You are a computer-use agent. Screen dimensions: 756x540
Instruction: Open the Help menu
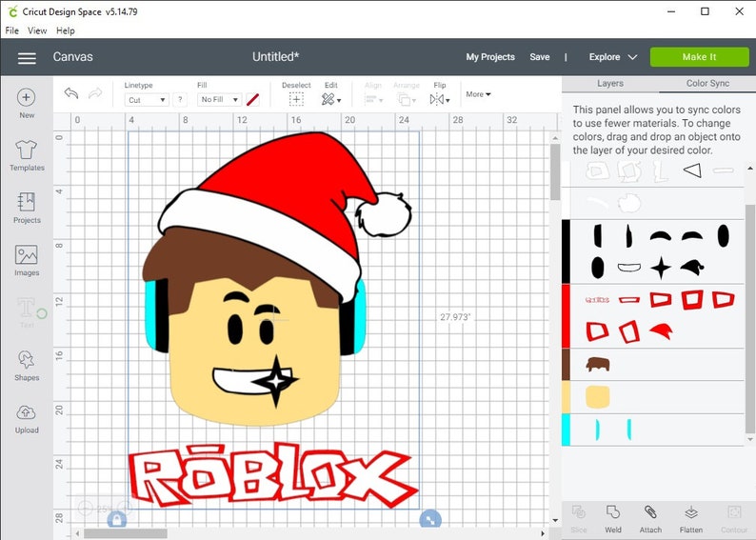(x=66, y=30)
